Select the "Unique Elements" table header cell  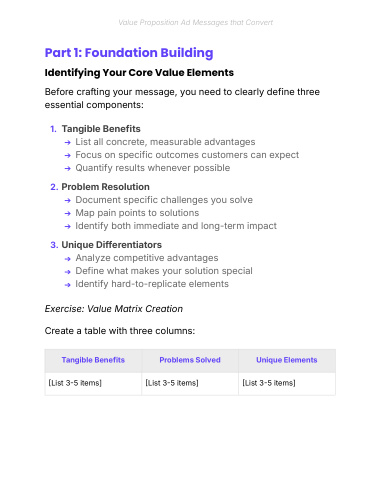287,361
